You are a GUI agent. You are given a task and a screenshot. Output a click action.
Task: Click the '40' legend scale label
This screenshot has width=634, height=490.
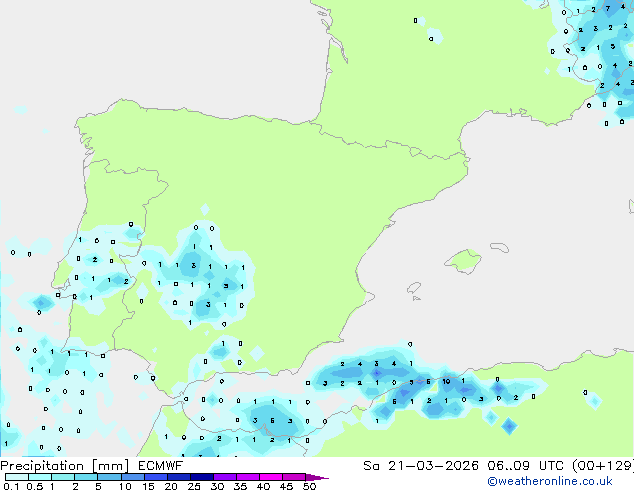[x=263, y=486]
